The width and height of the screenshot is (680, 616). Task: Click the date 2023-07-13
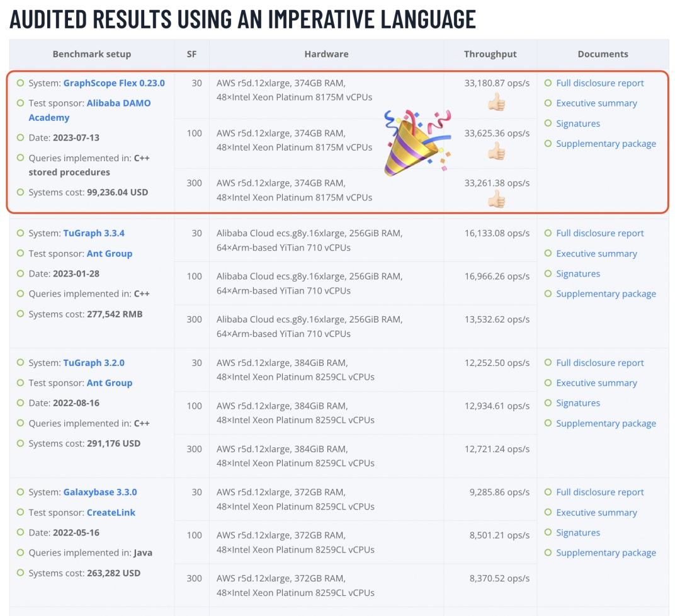(76, 137)
